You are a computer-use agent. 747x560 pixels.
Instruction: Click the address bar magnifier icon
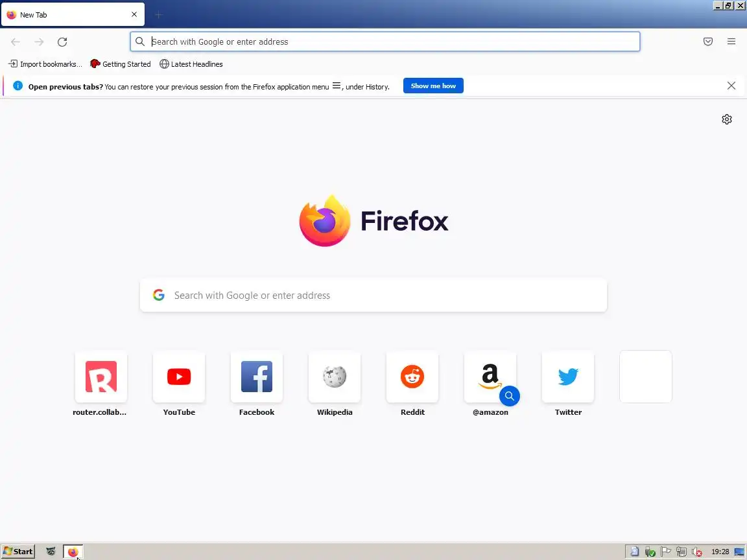pyautogui.click(x=140, y=42)
